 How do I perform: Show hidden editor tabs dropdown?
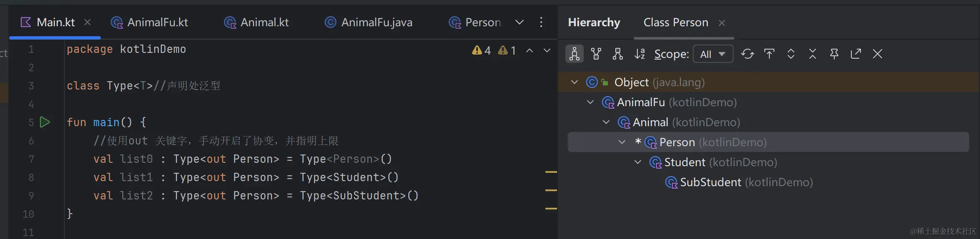(520, 22)
